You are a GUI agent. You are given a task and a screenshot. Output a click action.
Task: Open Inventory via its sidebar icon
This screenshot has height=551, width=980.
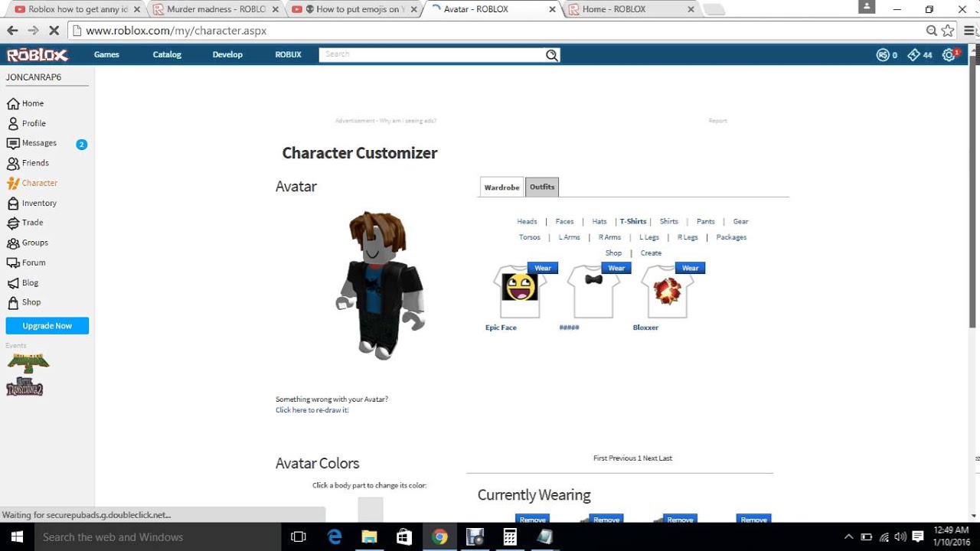tap(13, 203)
